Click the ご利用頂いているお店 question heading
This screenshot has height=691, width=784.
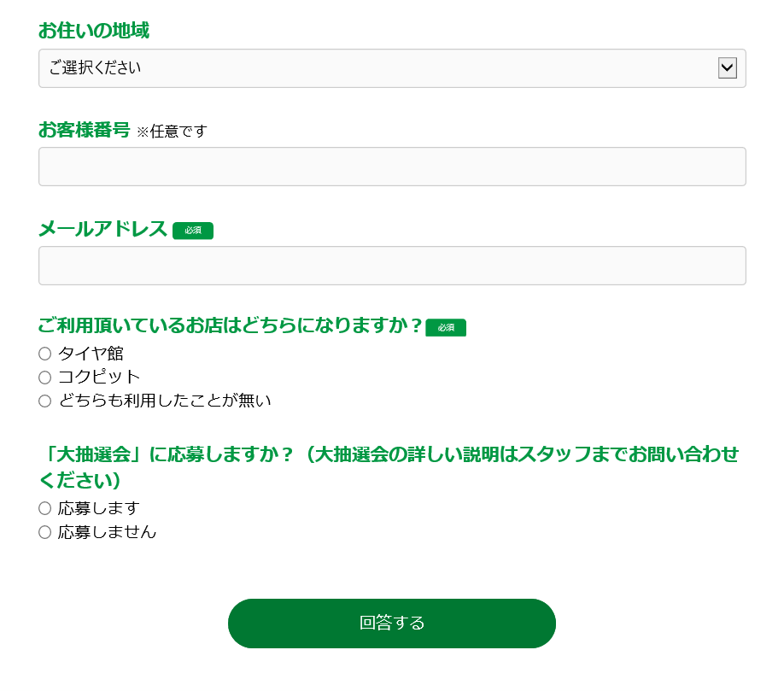click(231, 325)
